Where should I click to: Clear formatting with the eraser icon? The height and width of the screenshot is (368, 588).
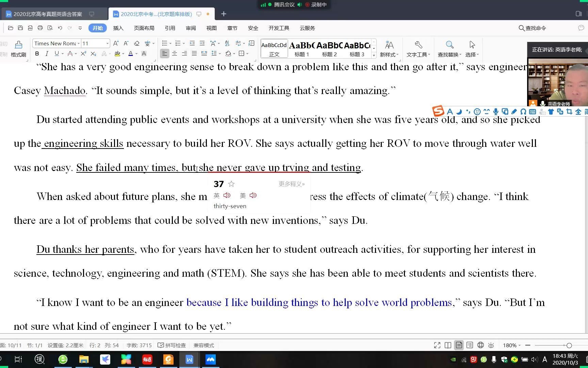point(137,43)
